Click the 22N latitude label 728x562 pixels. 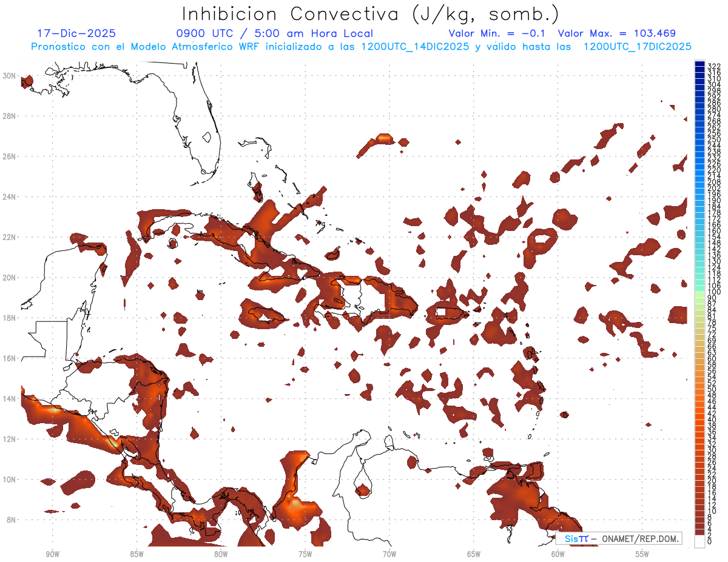pyautogui.click(x=9, y=237)
